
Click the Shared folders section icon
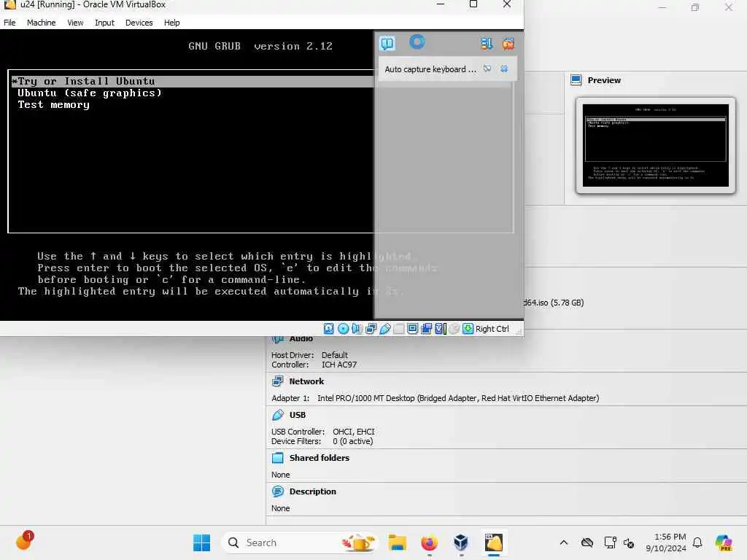[278, 458]
